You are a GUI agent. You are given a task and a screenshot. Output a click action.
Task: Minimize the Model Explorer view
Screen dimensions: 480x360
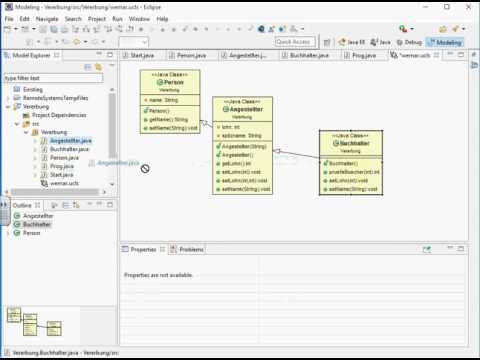click(99, 54)
